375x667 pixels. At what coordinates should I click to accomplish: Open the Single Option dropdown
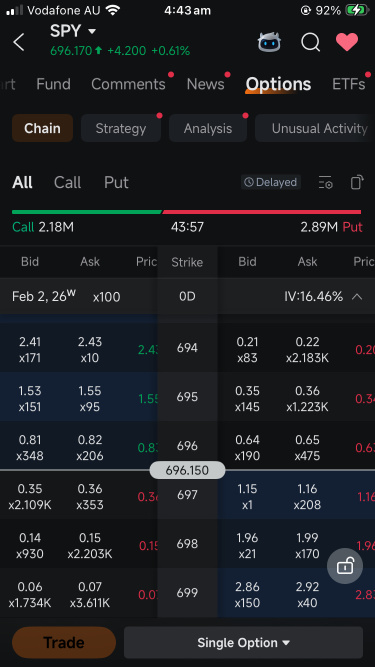[244, 642]
